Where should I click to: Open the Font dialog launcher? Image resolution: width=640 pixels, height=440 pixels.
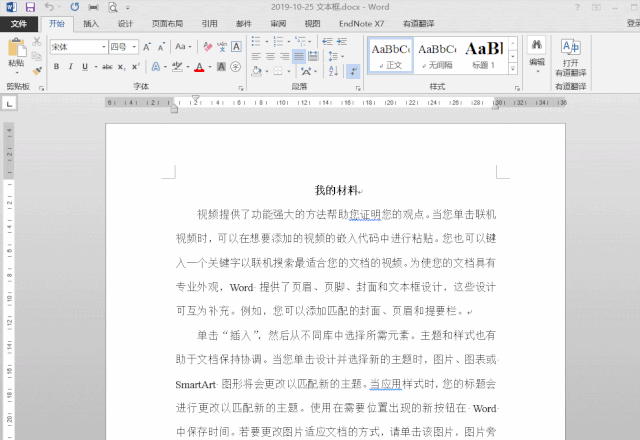click(241, 88)
